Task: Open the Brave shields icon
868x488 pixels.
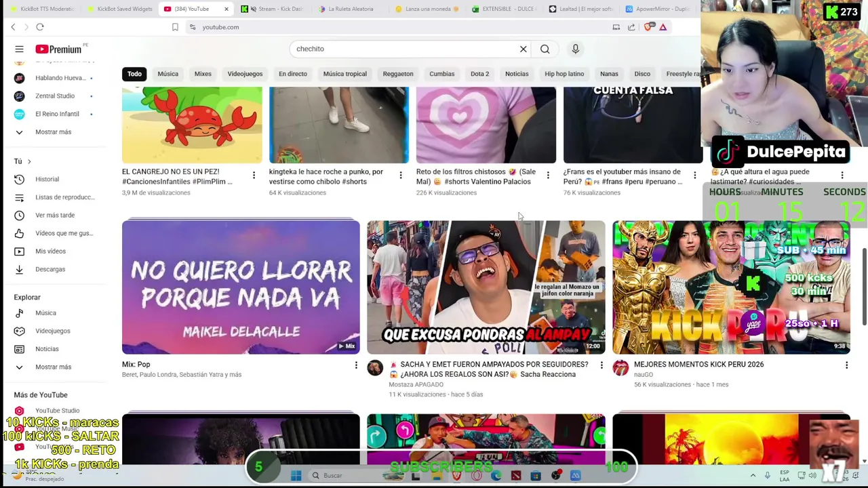Action: coord(648,27)
